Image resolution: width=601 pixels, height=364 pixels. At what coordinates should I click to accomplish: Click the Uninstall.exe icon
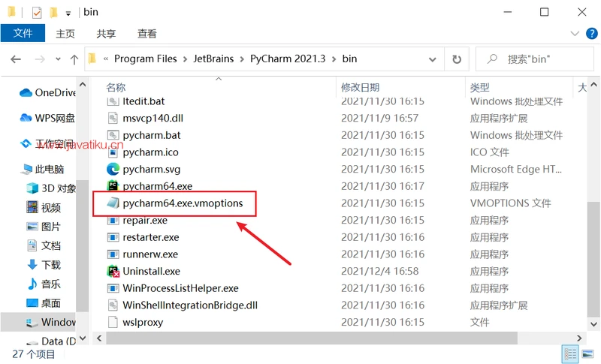pos(113,271)
